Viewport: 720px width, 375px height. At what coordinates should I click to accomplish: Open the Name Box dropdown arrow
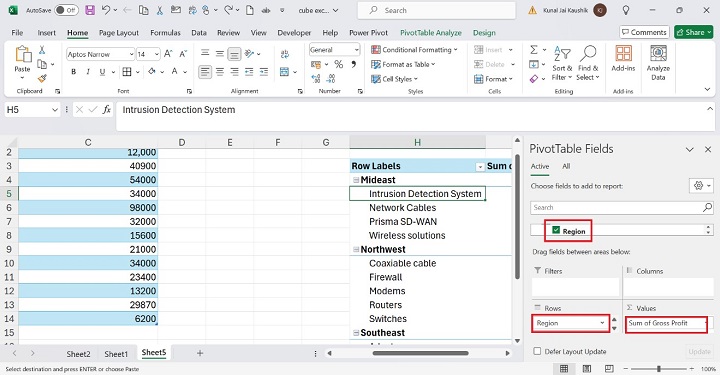55,110
